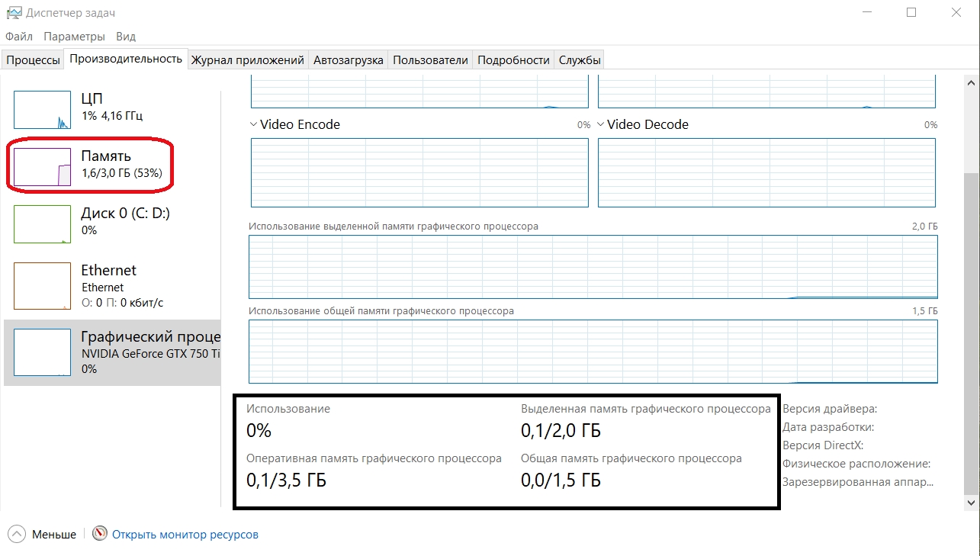The width and height of the screenshot is (980, 556).
Task: Open the Вид menu
Action: 126,37
